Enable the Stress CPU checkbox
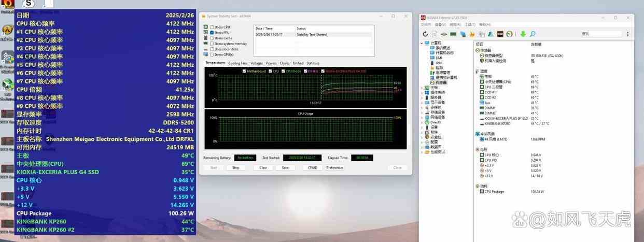Image resolution: width=644 pixels, height=242 pixels. pyautogui.click(x=212, y=27)
